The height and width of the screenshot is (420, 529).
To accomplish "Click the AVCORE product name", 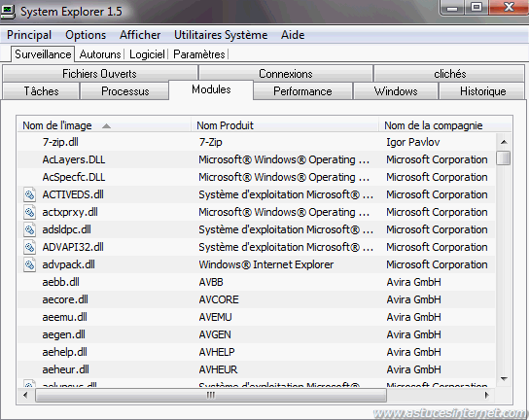I will tap(219, 299).
